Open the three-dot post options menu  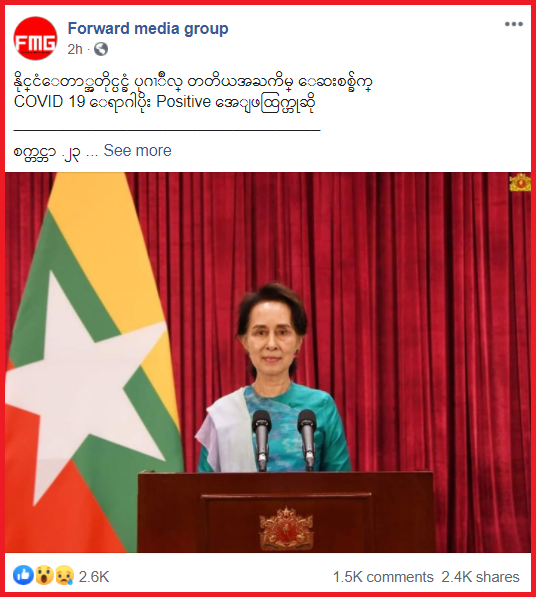pyautogui.click(x=513, y=24)
